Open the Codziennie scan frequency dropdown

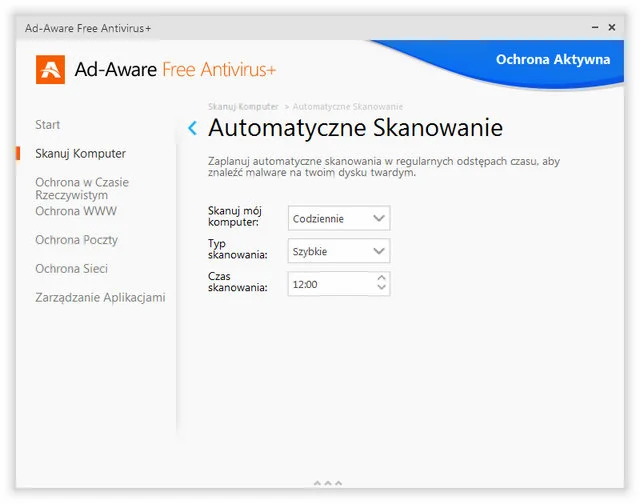(339, 218)
